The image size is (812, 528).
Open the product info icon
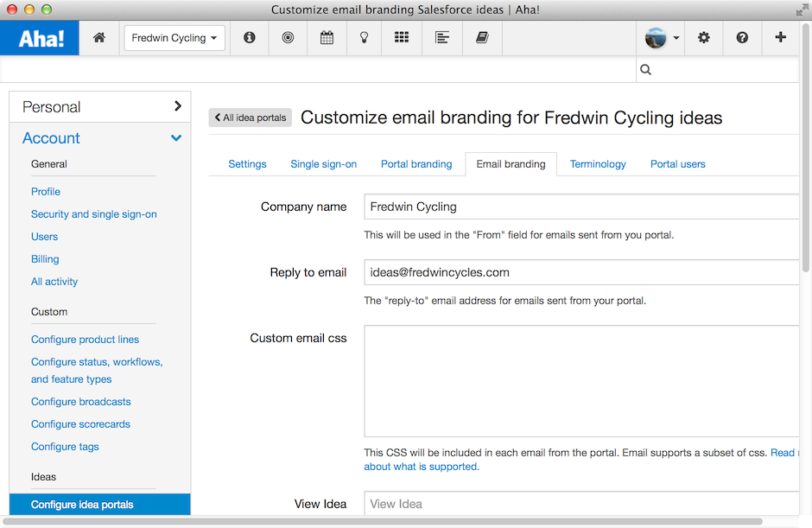[249, 37]
